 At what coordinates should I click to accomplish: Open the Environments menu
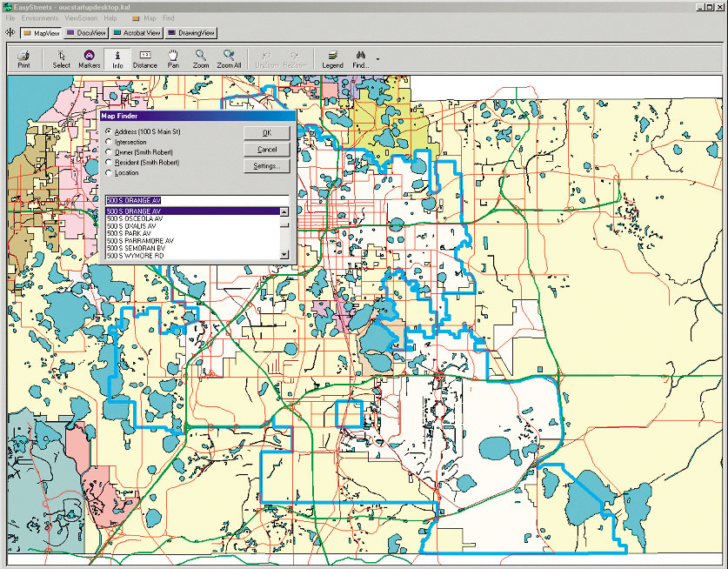(x=40, y=18)
